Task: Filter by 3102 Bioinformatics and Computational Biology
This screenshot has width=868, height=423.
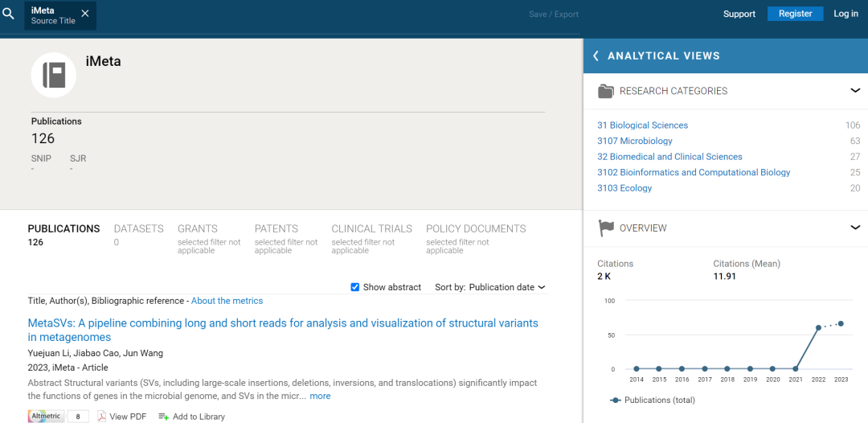Action: point(694,172)
